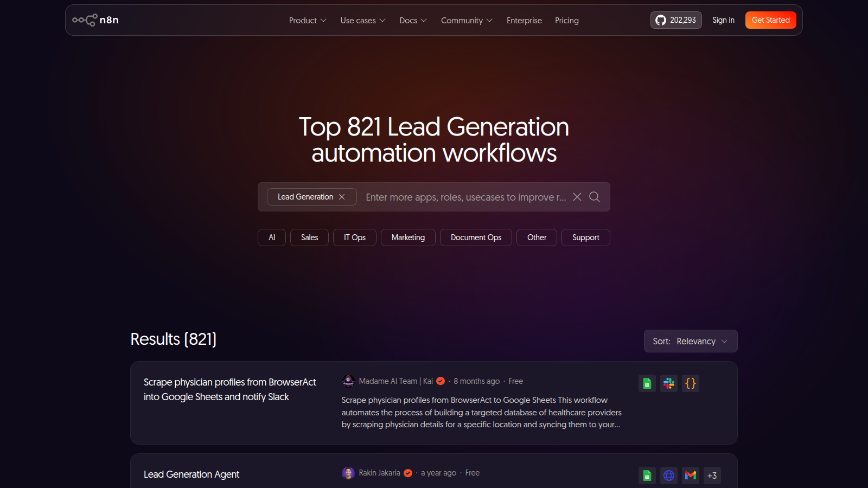Filter by the Support category

coord(586,237)
